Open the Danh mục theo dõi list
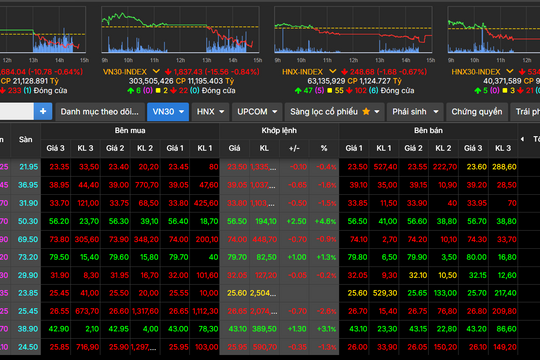 [x=100, y=112]
